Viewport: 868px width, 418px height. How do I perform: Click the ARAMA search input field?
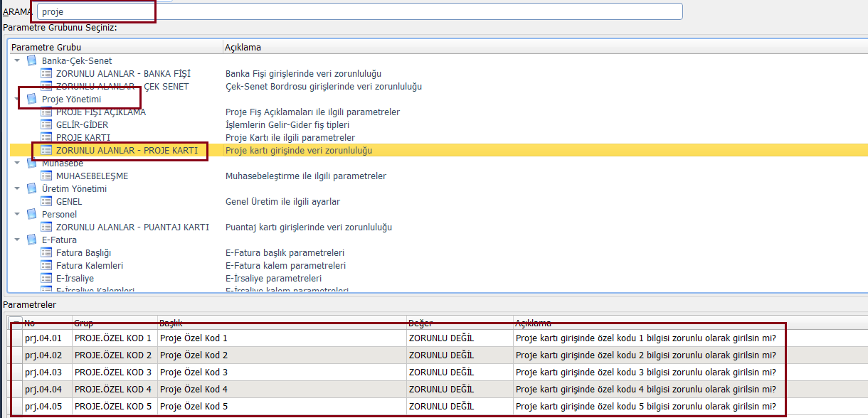[359, 12]
